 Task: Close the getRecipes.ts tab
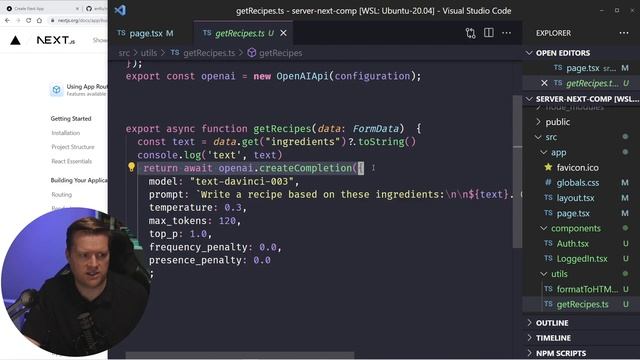(x=283, y=33)
